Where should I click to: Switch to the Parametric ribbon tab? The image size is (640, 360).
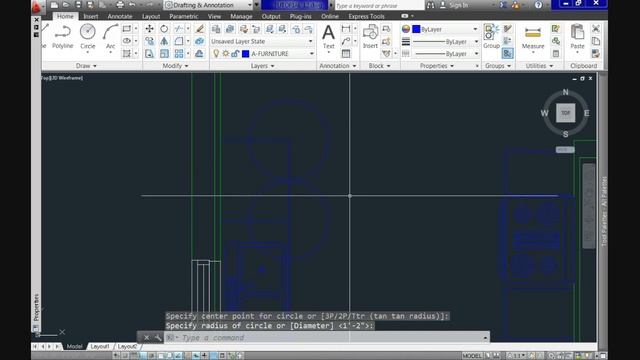(x=183, y=16)
